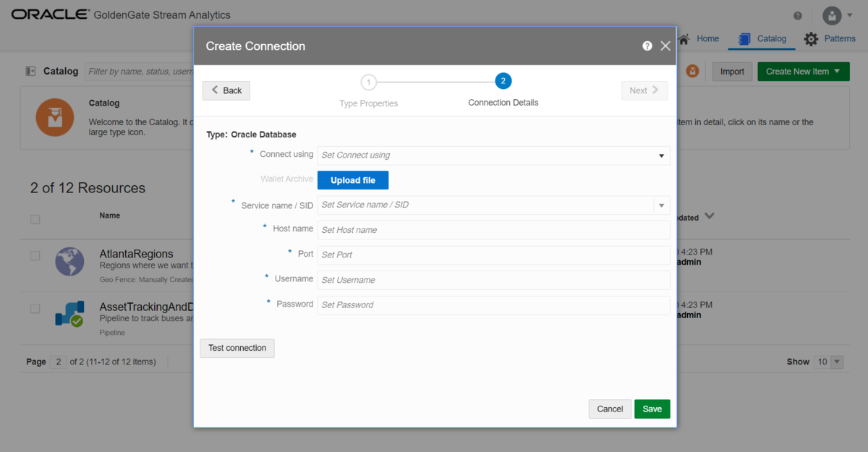Upload a wallet archive file
This screenshot has width=868, height=452.
[x=353, y=180]
